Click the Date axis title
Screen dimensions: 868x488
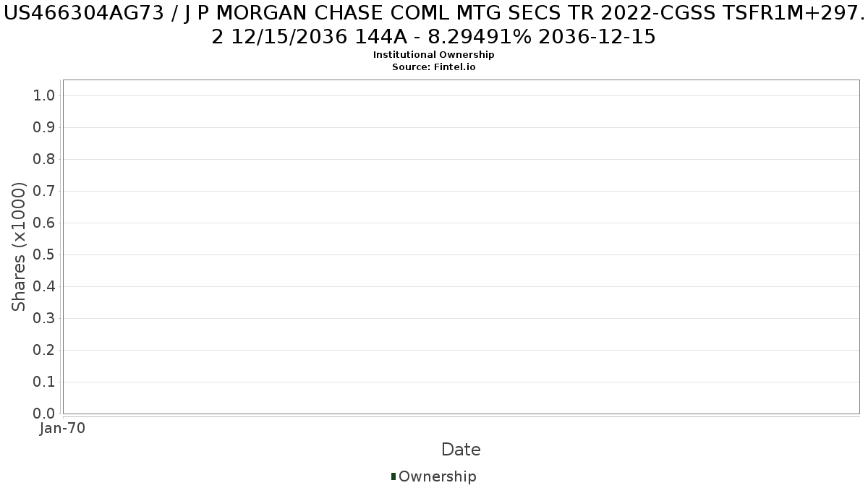coord(461,450)
